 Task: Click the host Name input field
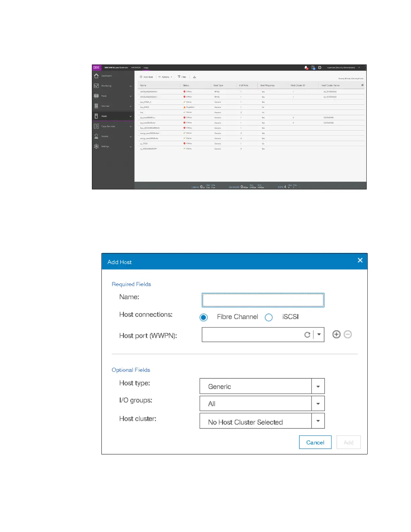263,300
